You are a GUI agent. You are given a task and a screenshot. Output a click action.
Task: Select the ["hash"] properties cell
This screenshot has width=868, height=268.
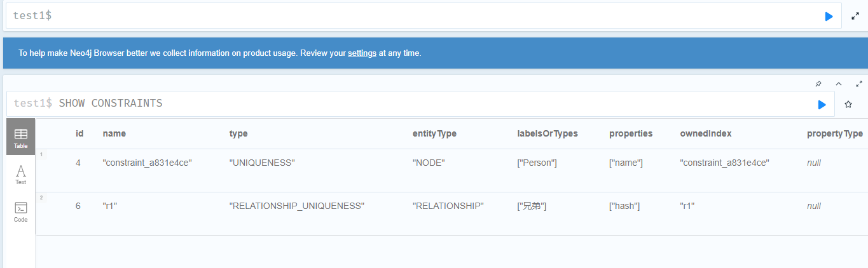[x=626, y=206]
